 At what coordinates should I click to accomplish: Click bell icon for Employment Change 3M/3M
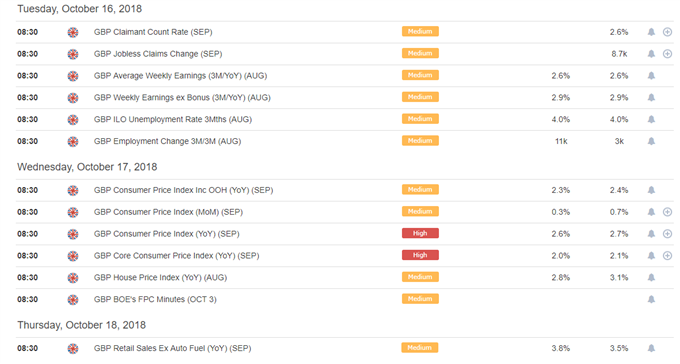pyautogui.click(x=651, y=141)
